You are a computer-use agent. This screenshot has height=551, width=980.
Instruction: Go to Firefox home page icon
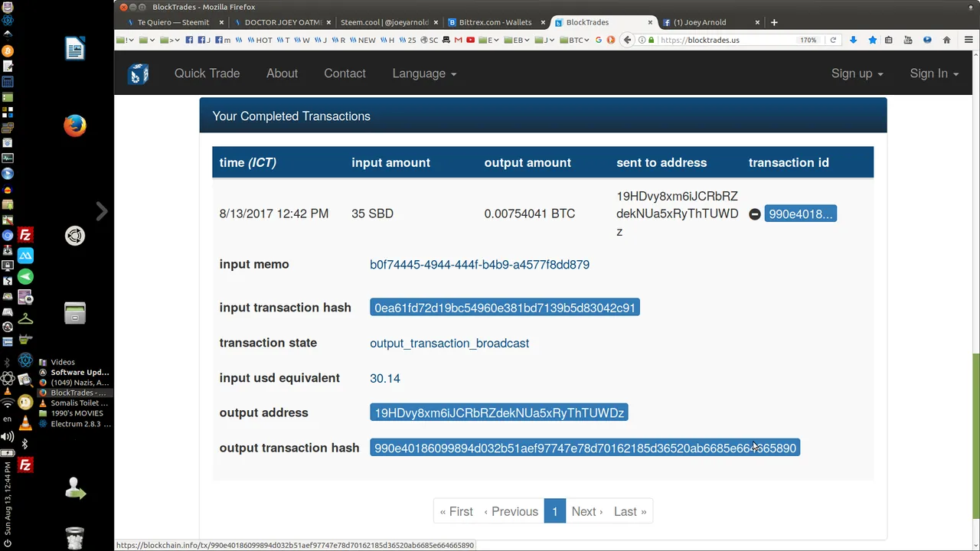coord(946,40)
